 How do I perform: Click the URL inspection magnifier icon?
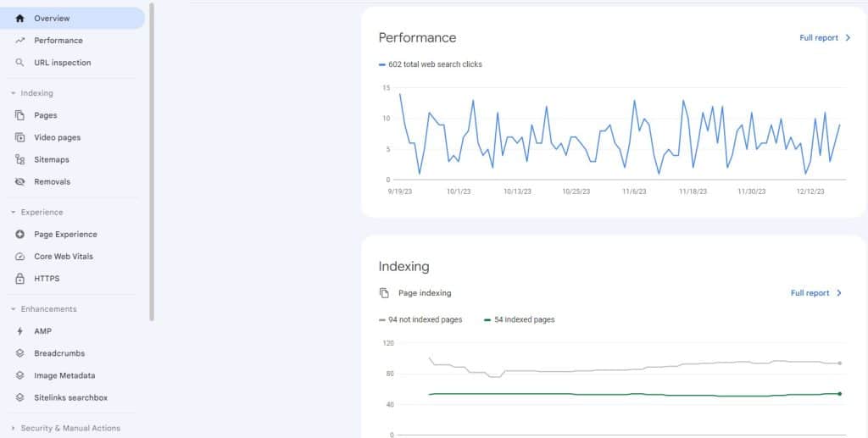click(19, 63)
